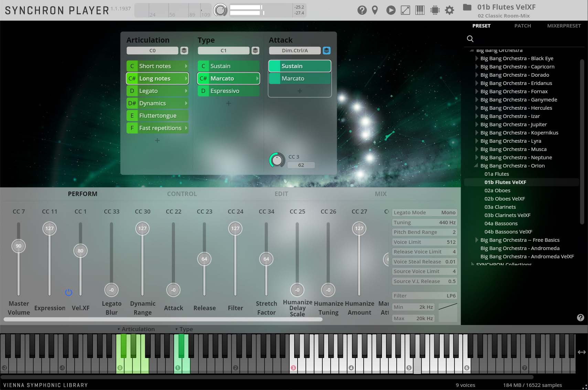Click the search magnifier icon

[470, 39]
